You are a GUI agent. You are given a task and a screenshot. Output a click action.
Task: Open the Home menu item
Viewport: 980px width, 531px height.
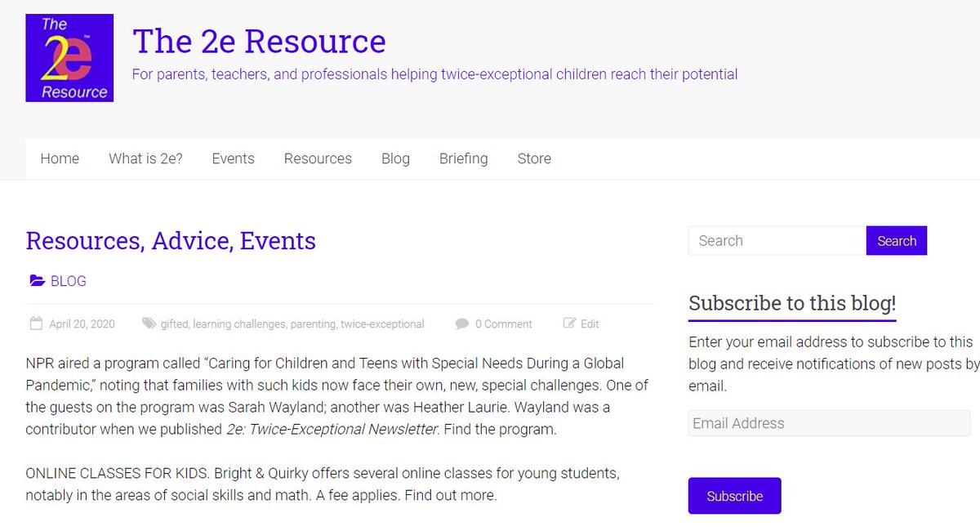[60, 158]
